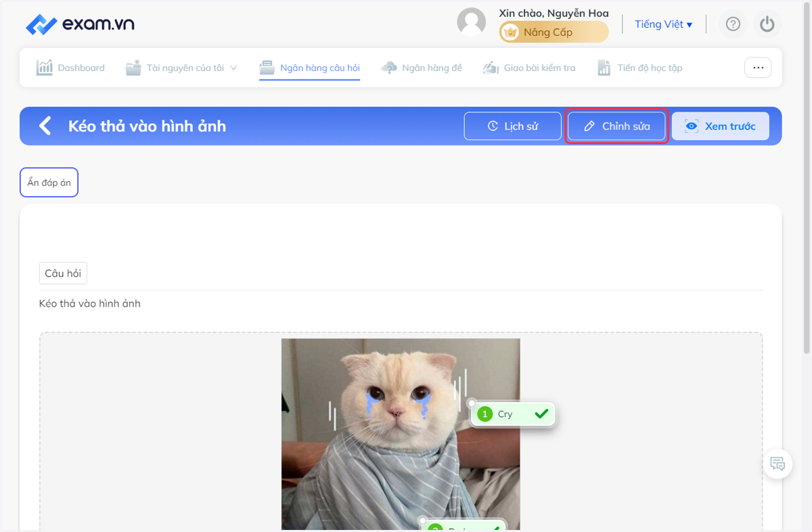Expand Tài nguyên của tôi menu
This screenshot has height=532, width=812.
(x=181, y=68)
